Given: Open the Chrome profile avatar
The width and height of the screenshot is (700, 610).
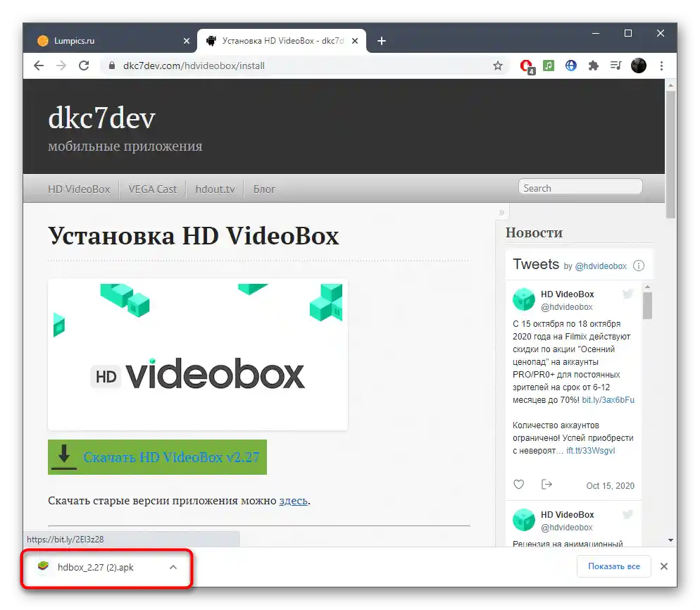Looking at the screenshot, I should click(639, 66).
